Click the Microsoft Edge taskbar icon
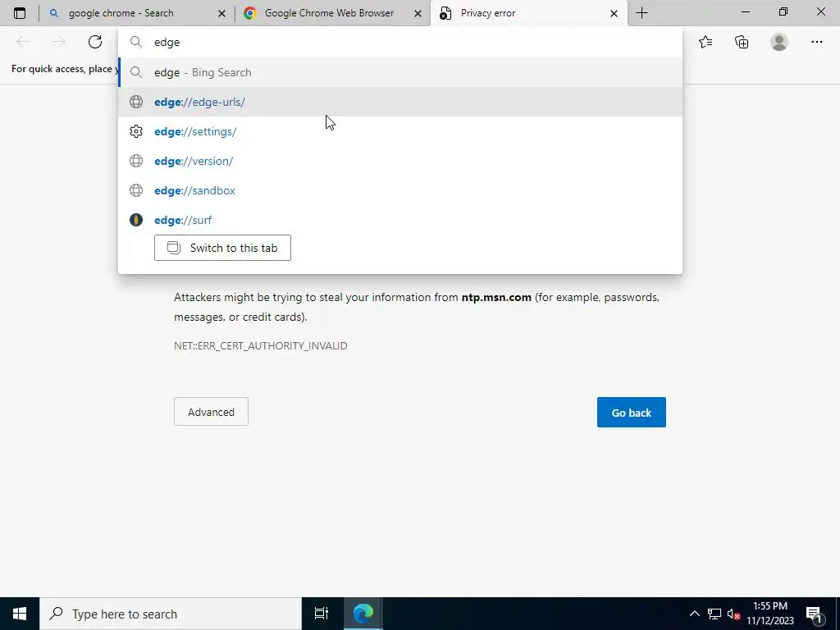 pos(363,614)
